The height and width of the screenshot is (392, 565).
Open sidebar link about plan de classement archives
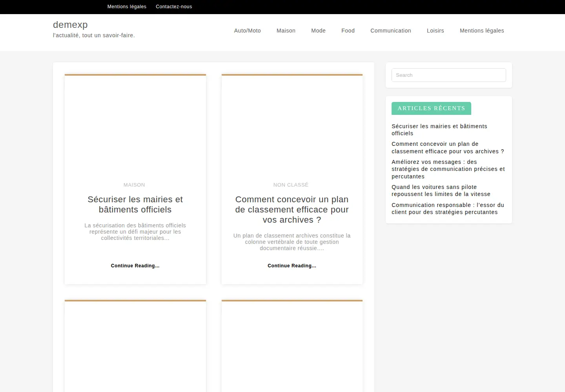tap(448, 148)
